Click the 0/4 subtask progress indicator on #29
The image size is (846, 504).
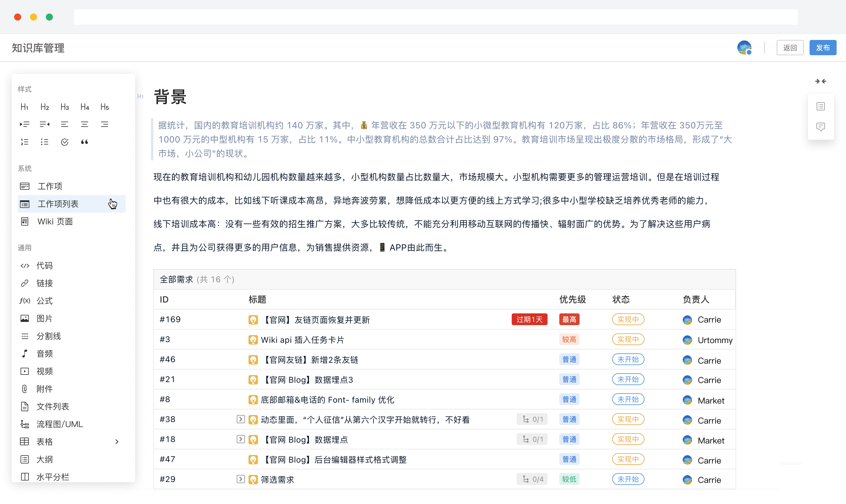click(x=532, y=479)
